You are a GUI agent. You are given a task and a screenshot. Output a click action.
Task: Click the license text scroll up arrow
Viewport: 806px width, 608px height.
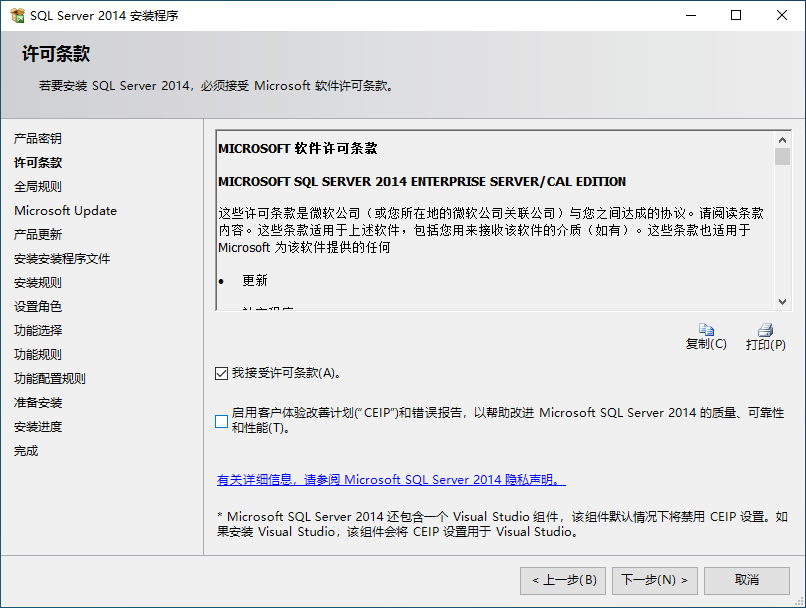[782, 140]
